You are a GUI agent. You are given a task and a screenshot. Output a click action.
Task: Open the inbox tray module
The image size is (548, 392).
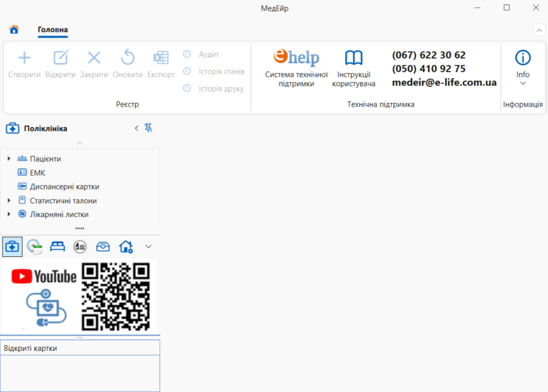tap(103, 247)
